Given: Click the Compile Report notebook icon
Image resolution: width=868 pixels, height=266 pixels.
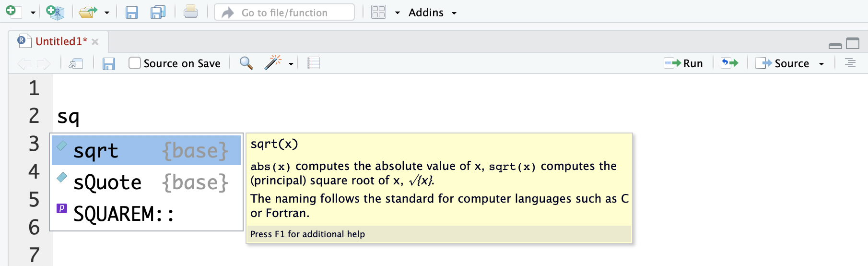Looking at the screenshot, I should (x=313, y=63).
